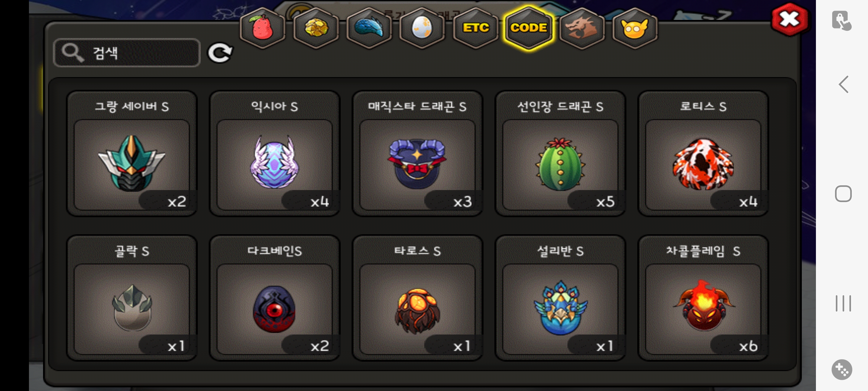The image size is (868, 391).
Task: Select the ETC tab
Action: click(x=476, y=28)
